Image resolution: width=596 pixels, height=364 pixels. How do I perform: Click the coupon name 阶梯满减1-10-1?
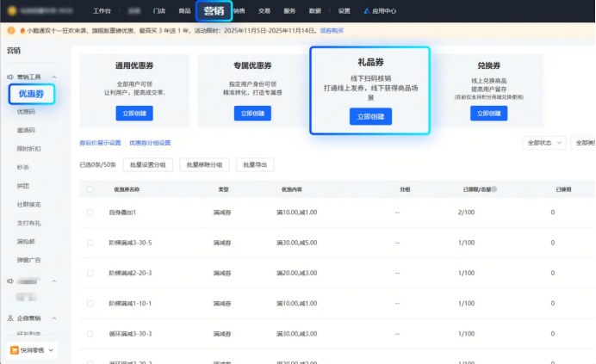pyautogui.click(x=130, y=304)
